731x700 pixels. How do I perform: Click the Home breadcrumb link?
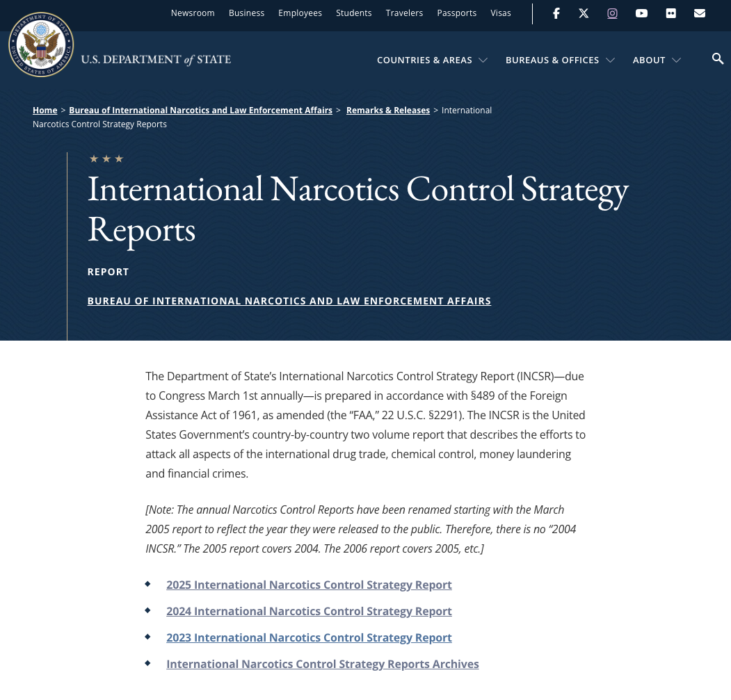click(x=45, y=111)
